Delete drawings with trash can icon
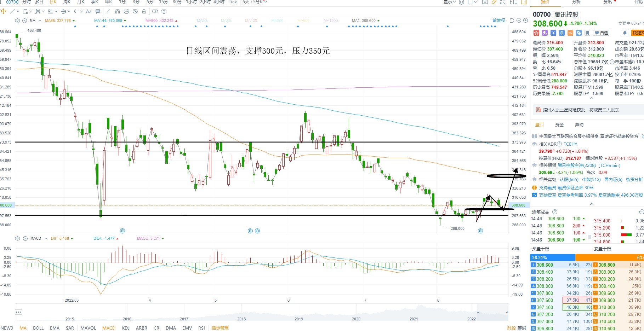Image resolution: width=644 pixels, height=331 pixels. pos(144,11)
